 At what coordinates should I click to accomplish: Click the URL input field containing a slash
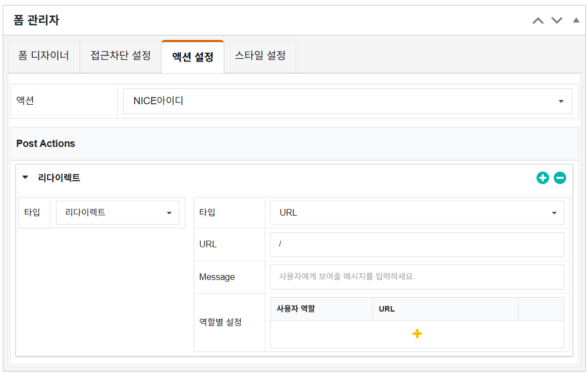point(417,244)
